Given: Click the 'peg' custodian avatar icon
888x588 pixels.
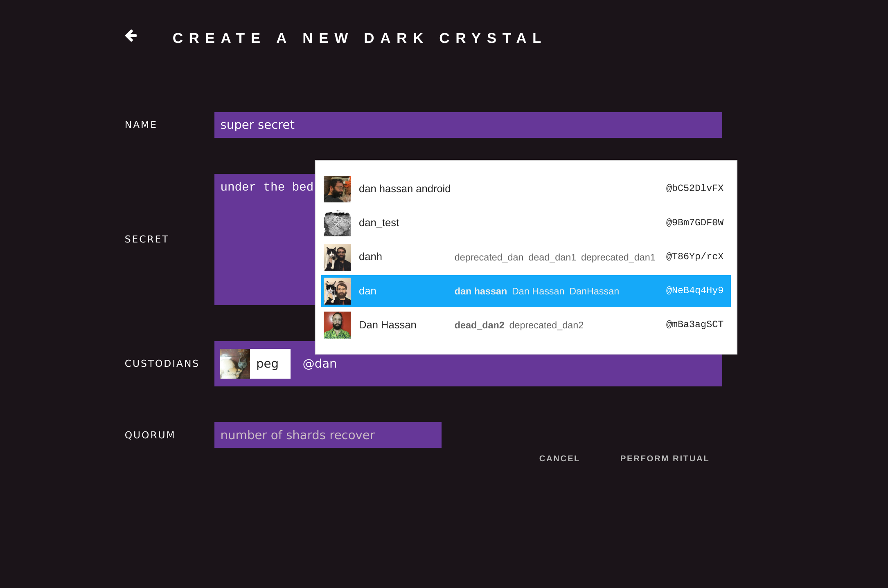Looking at the screenshot, I should click(x=234, y=364).
